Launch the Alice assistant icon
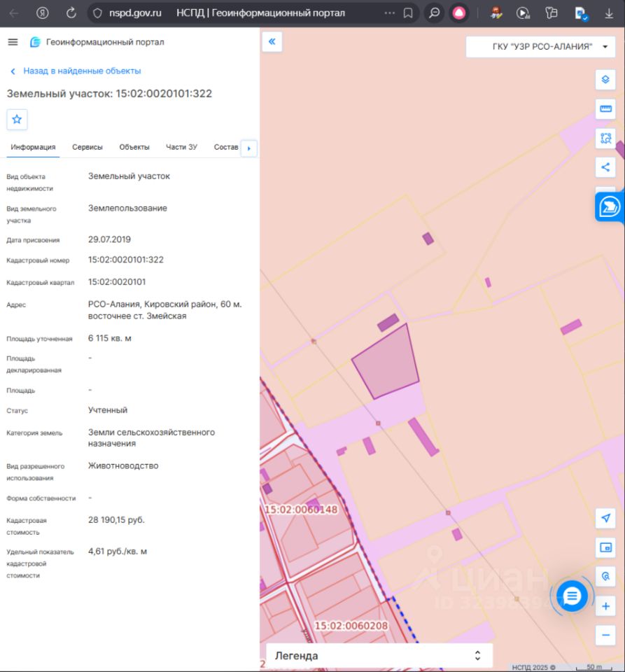The image size is (625, 672). point(459,13)
